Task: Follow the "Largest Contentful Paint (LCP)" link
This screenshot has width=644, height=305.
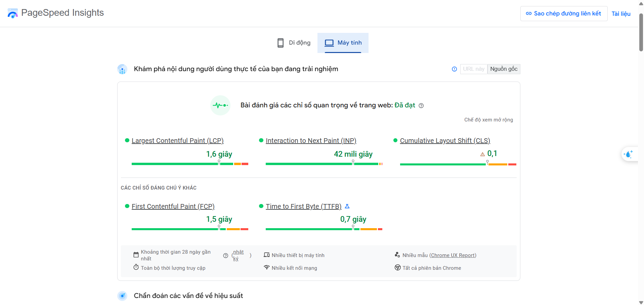Action: click(177, 141)
